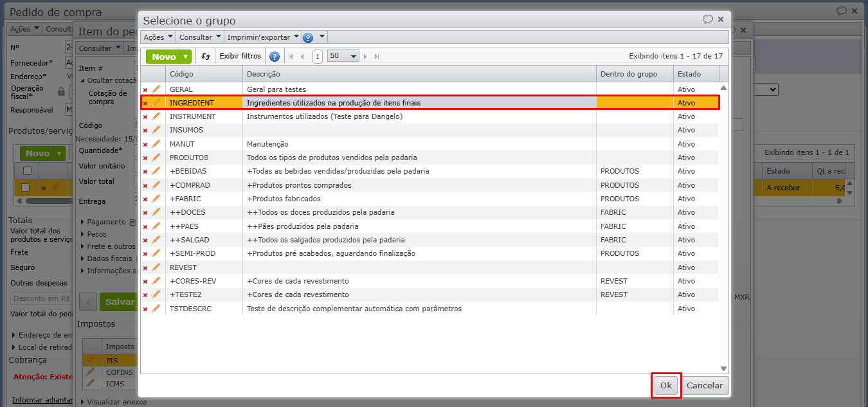Delete the +FABRIC group row
This screenshot has width=868, height=407.
145,199
